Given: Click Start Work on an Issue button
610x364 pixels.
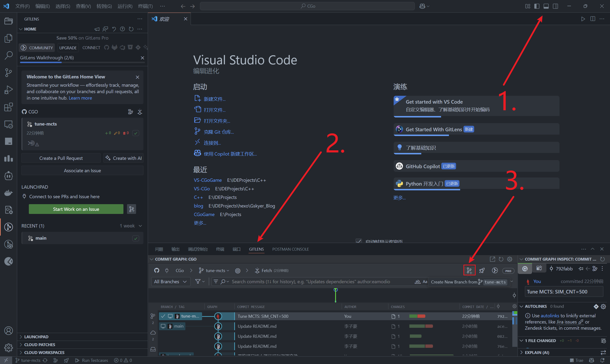Looking at the screenshot, I should coord(76,209).
